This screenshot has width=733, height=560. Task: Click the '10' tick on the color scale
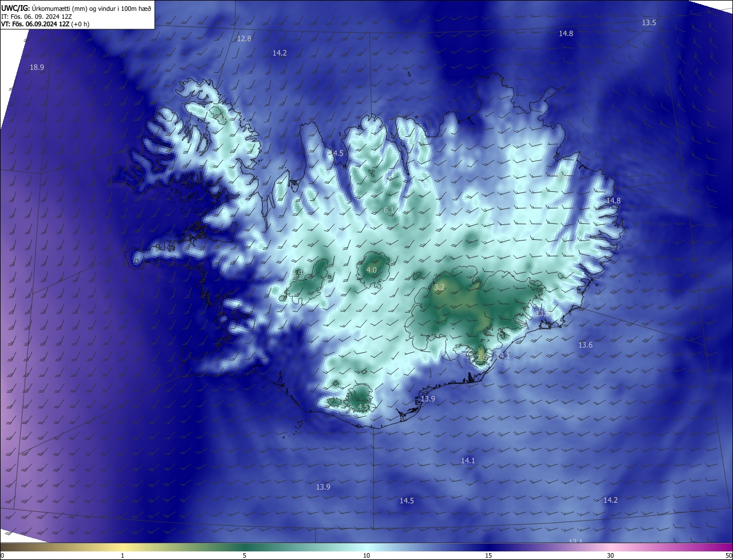(366, 555)
